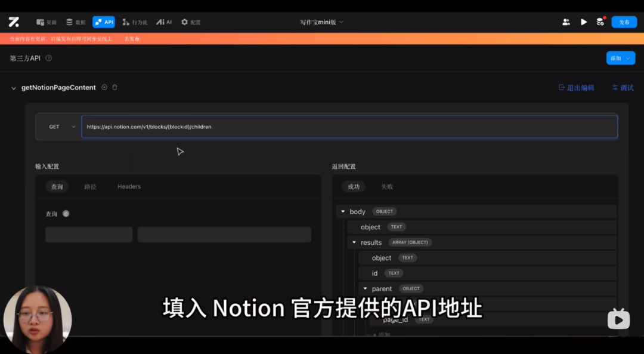Select the 查询 query tab

(57, 187)
